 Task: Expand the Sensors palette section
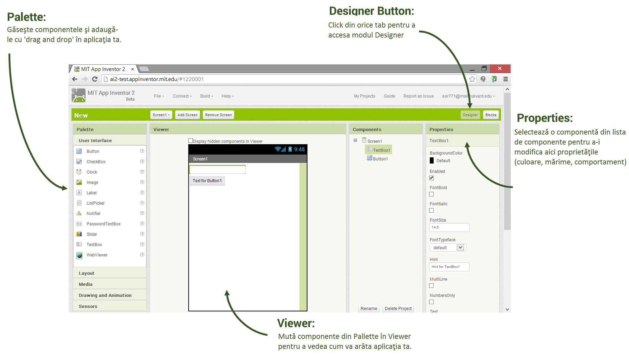point(110,306)
